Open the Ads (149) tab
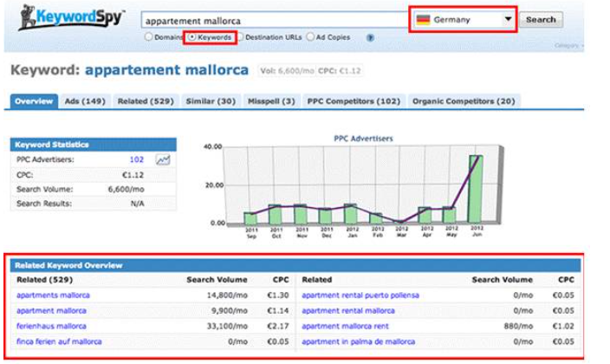 tap(85, 101)
